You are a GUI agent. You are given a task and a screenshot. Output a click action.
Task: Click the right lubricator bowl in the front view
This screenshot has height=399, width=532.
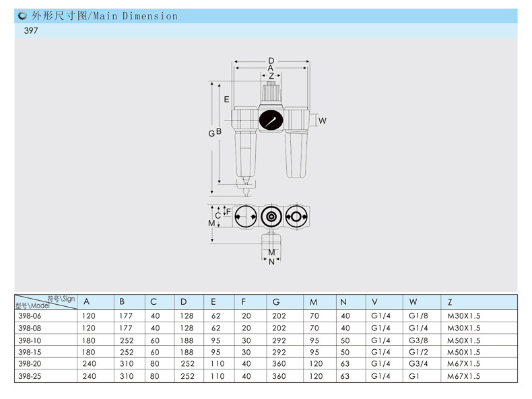(x=296, y=153)
